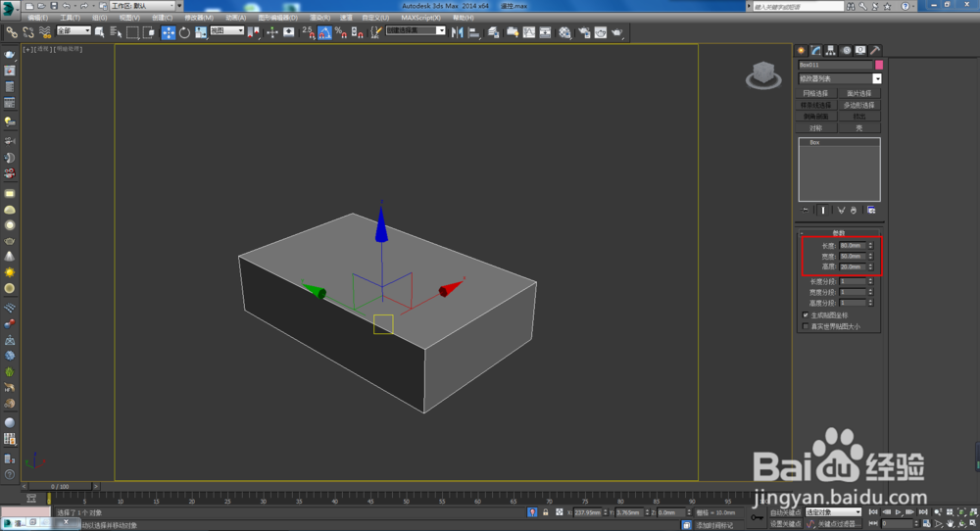Click the 对称 modifier button

pos(815,128)
